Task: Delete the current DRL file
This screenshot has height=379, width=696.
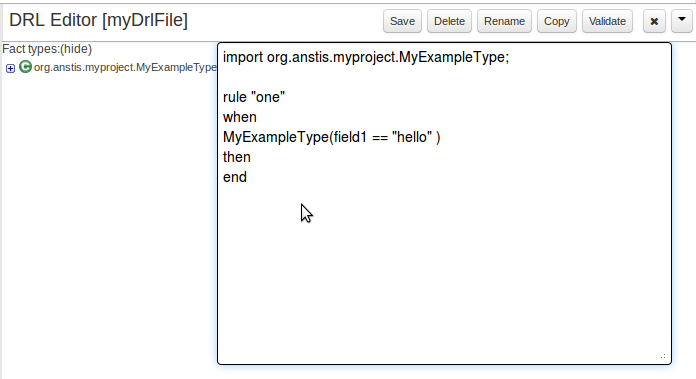Action: pyautogui.click(x=449, y=21)
